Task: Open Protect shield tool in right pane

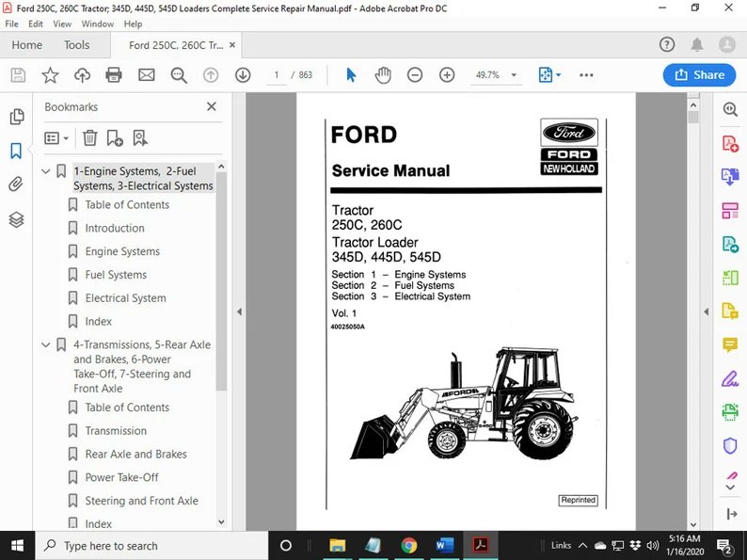Action: (730, 446)
